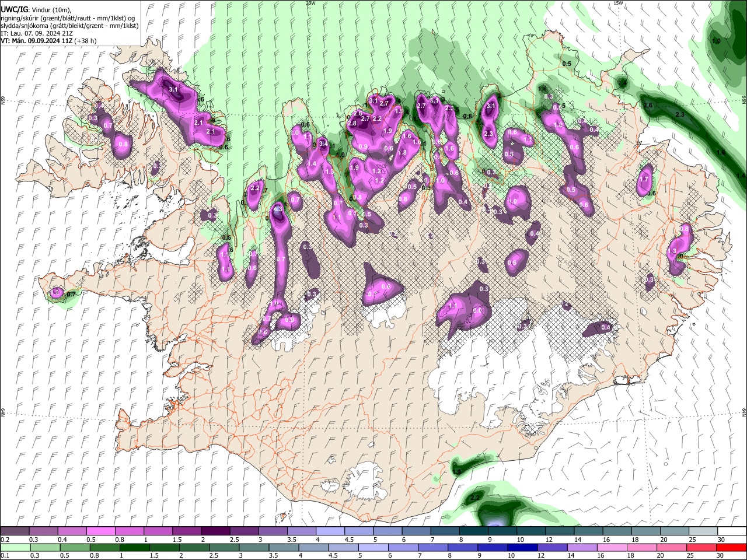Click the 'IT: Lau. 07. 09. 2024 21Z' line

tap(37, 33)
